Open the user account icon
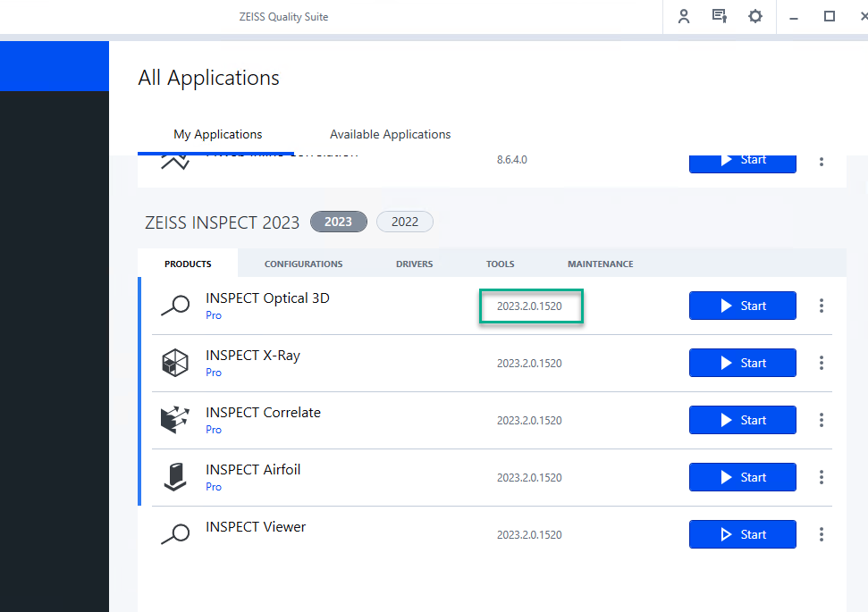Viewport: 868px width, 612px height. (684, 17)
